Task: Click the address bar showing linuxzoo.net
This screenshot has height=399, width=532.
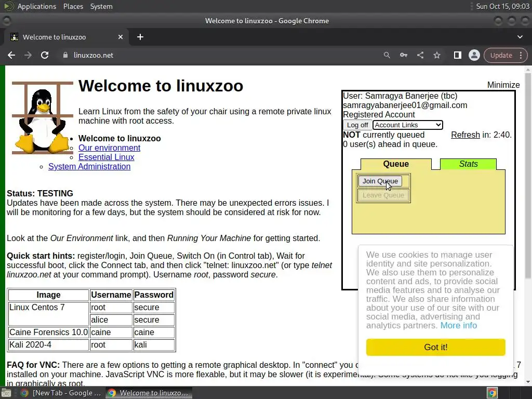Action: coord(217,55)
